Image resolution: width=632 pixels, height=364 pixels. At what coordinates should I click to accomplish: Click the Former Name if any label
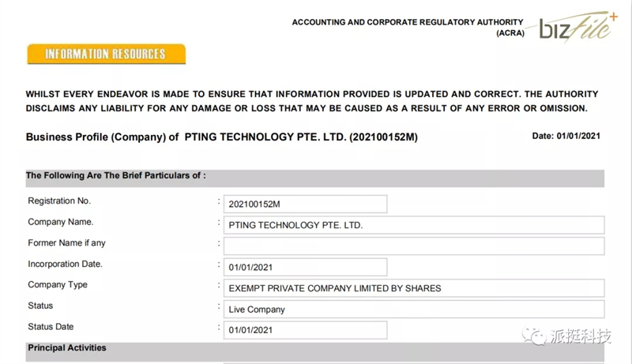pyautogui.click(x=66, y=243)
